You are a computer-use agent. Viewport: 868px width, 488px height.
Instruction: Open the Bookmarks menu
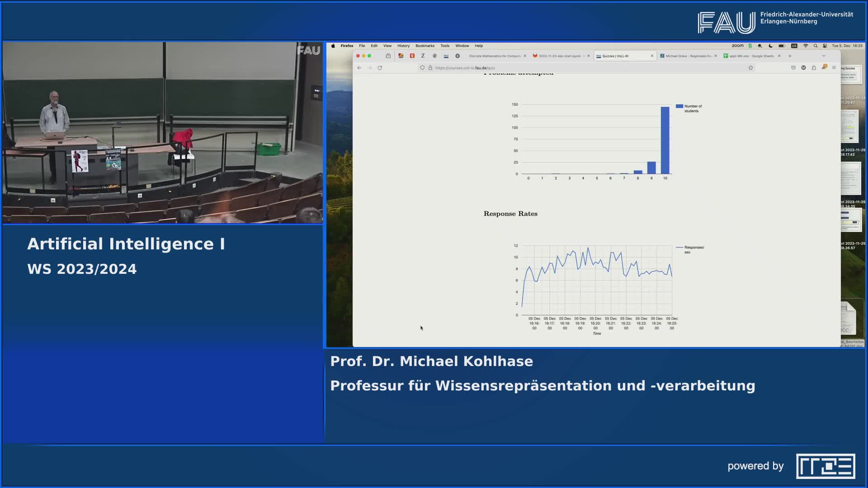tap(425, 46)
